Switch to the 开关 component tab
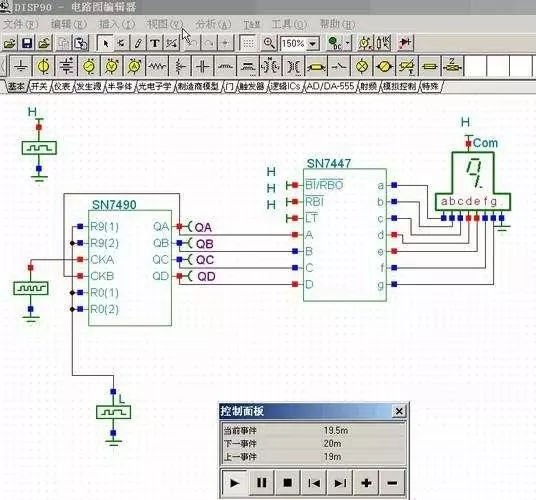The image size is (536, 500). 39,86
